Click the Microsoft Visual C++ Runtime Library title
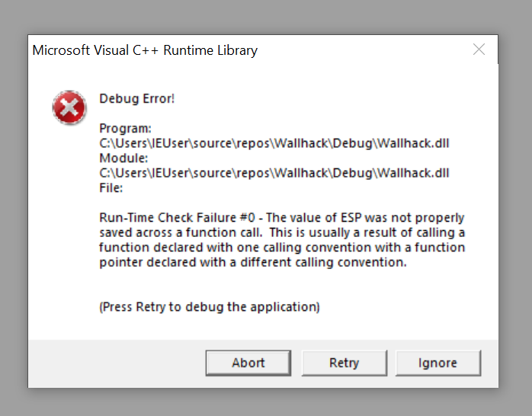Image resolution: width=532 pixels, height=416 pixels. coord(145,50)
